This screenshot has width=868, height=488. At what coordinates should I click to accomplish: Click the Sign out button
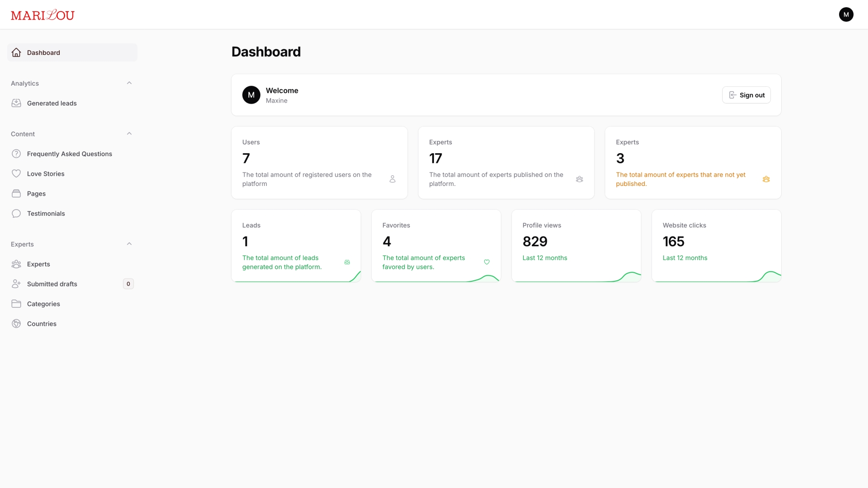[746, 95]
